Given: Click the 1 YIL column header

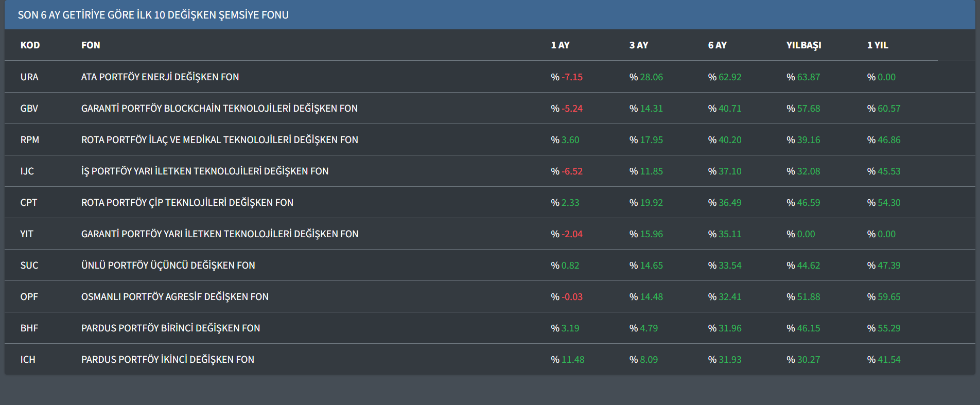Looking at the screenshot, I should (877, 45).
